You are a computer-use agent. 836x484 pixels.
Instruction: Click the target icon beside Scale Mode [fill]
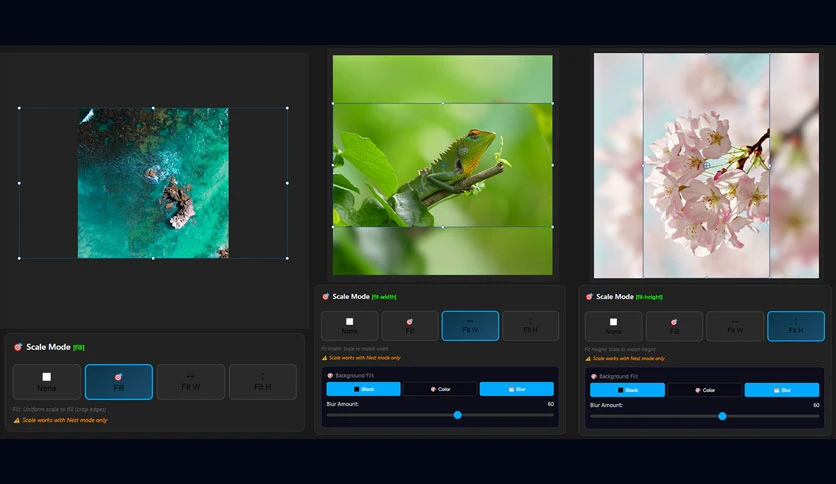tap(18, 347)
